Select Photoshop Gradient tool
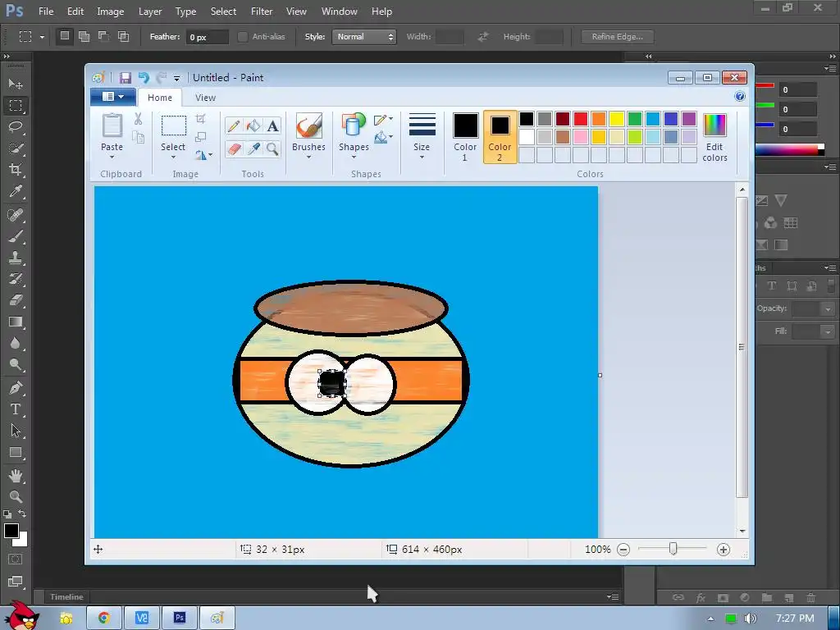The width and height of the screenshot is (840, 630). tap(16, 322)
